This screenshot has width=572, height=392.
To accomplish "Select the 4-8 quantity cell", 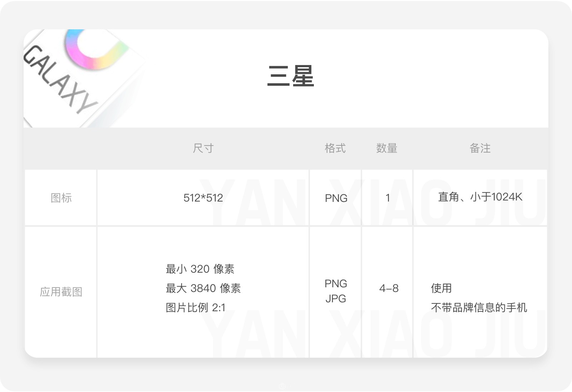I will click(x=389, y=288).
